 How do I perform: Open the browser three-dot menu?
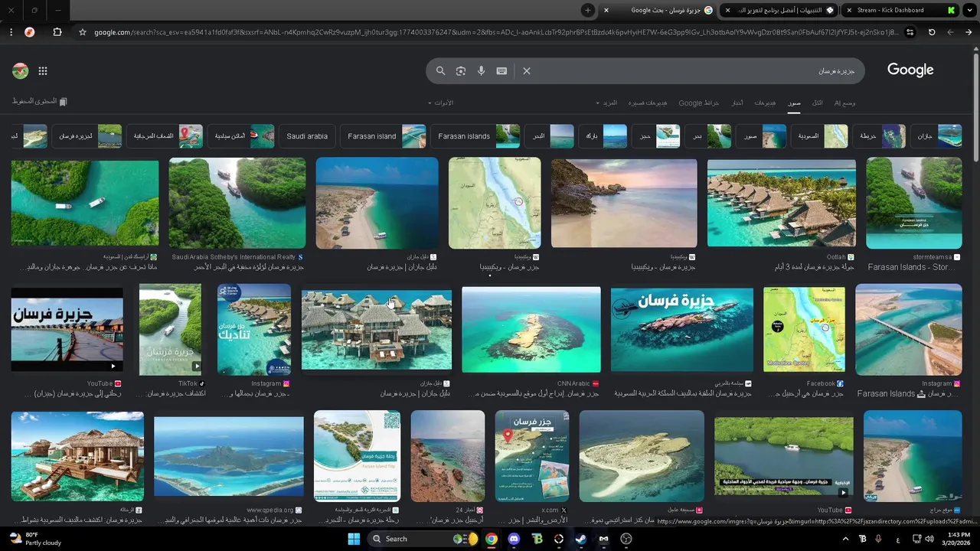(x=11, y=32)
